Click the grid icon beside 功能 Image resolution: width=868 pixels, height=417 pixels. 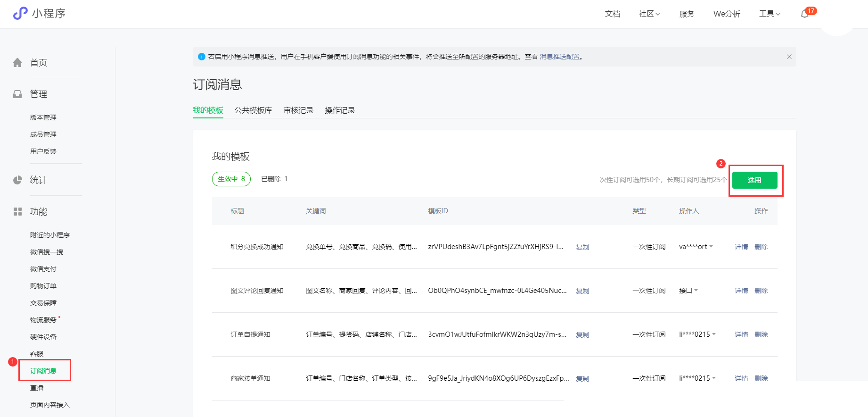(x=17, y=212)
